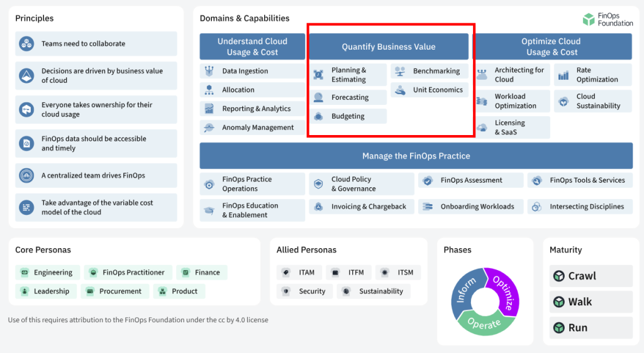Select the Quantify Business Value header

pos(389,46)
